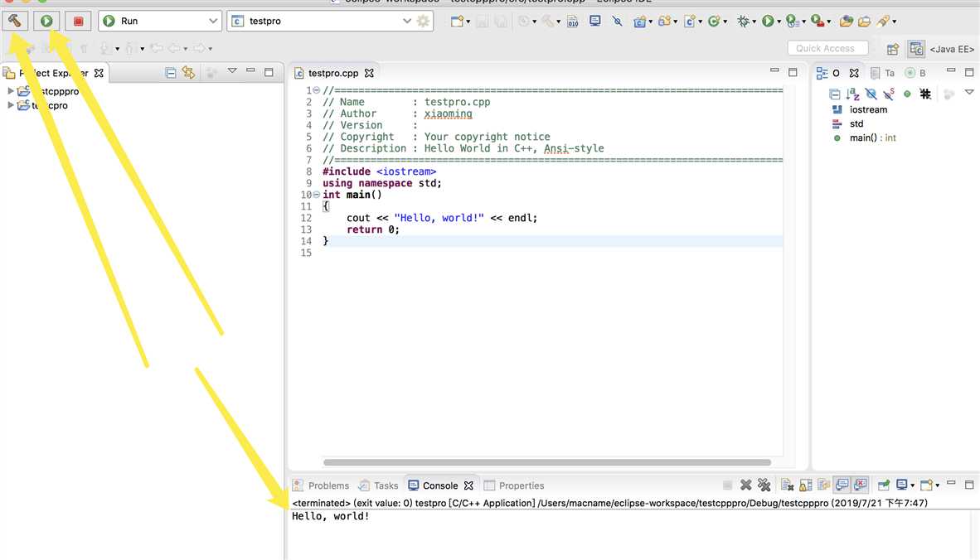Expand the first project tree node
Image resolution: width=980 pixels, height=560 pixels.
[11, 91]
